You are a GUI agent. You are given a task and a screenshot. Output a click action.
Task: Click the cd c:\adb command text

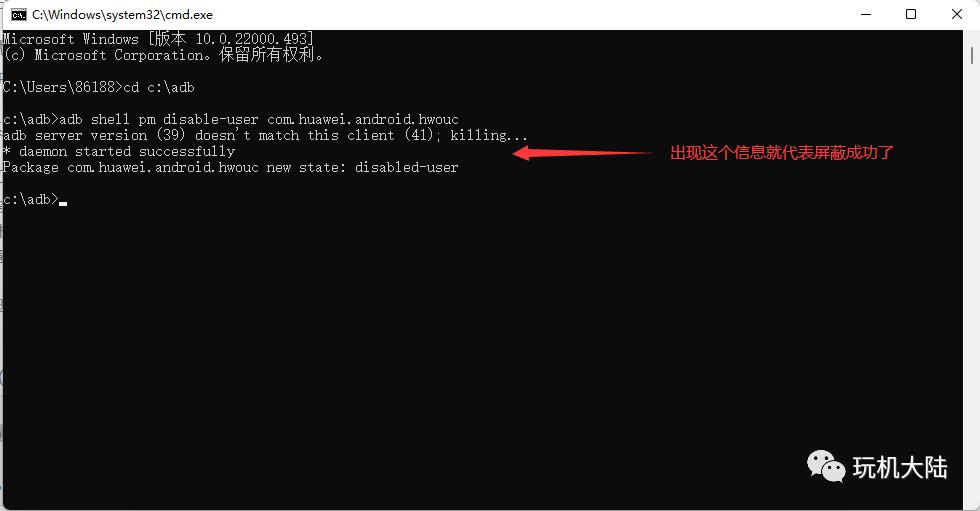tap(159, 87)
